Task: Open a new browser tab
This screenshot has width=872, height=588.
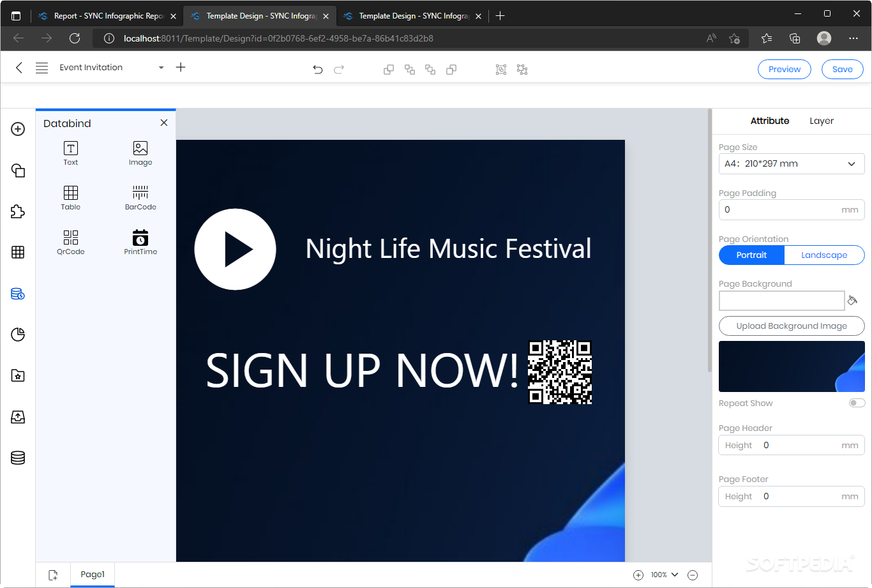Action: point(500,16)
